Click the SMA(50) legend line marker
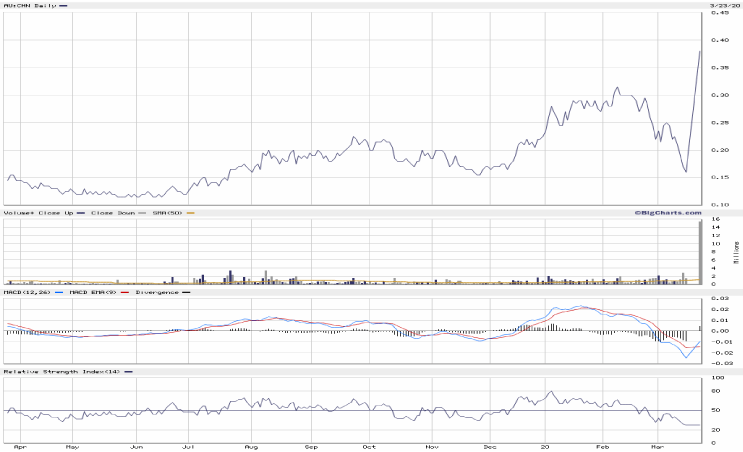Screen dimensions: 743x452 (190, 213)
